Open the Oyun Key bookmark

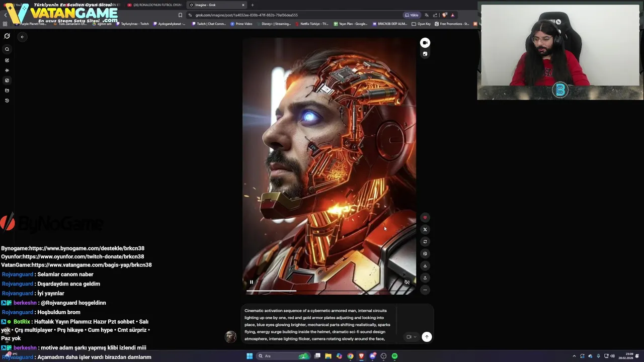tap(422, 24)
